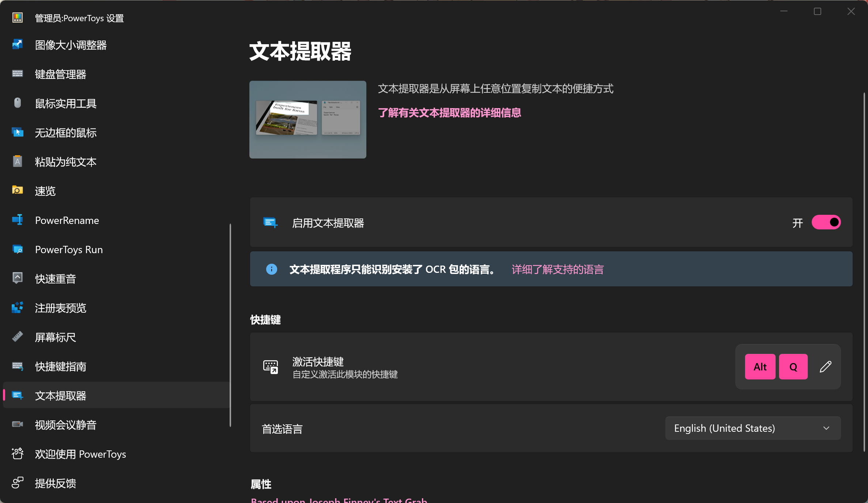The image size is (868, 503).
Task: Click the 文本提取器 preview thumbnail image
Action: (307, 119)
